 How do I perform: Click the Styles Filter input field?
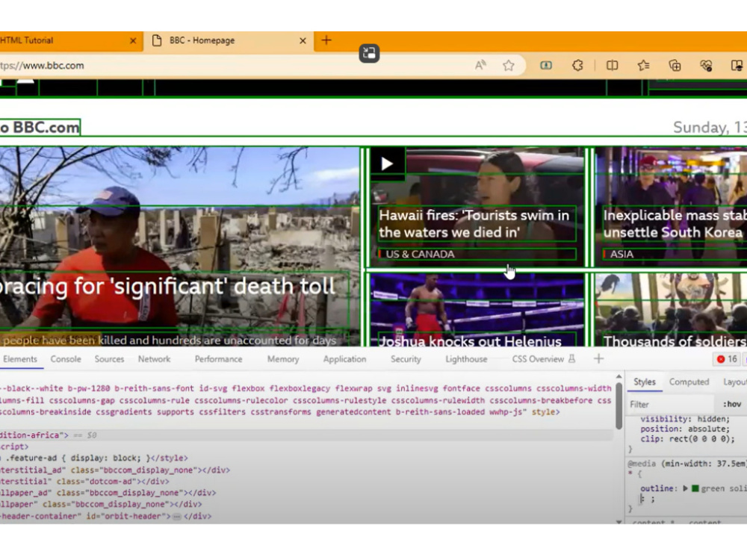tap(671, 404)
